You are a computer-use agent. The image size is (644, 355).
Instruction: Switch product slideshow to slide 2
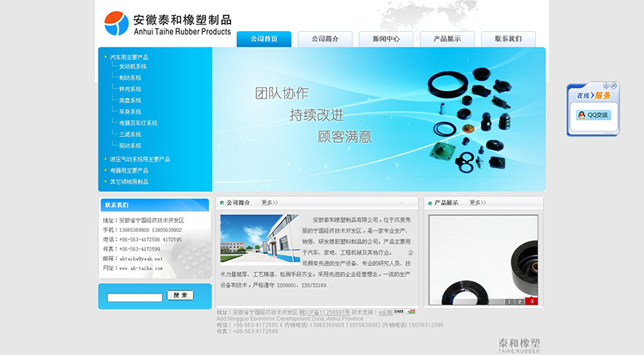(x=520, y=302)
